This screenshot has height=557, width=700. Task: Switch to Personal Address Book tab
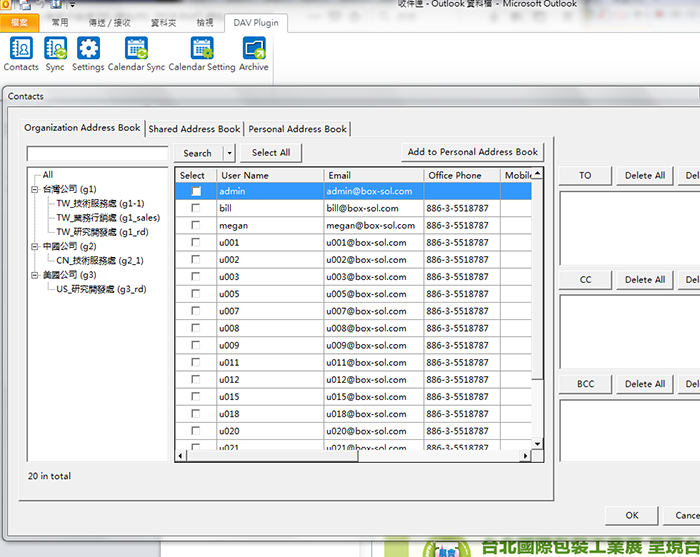297,129
